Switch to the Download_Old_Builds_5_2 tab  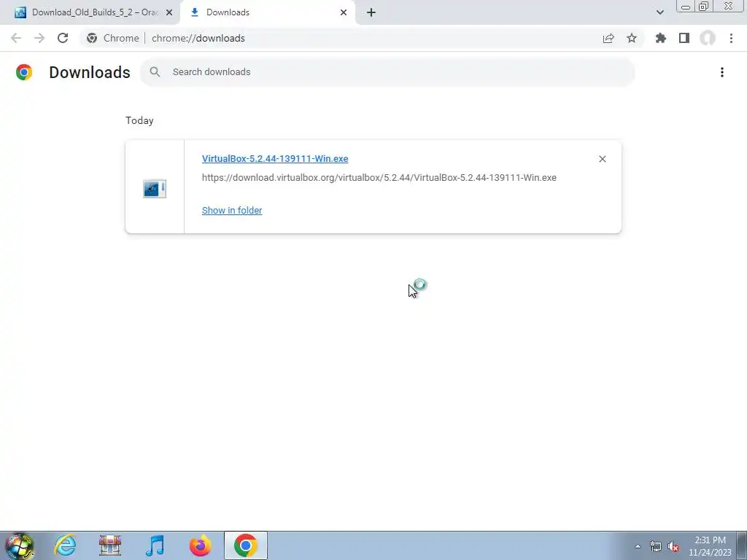pyautogui.click(x=88, y=12)
